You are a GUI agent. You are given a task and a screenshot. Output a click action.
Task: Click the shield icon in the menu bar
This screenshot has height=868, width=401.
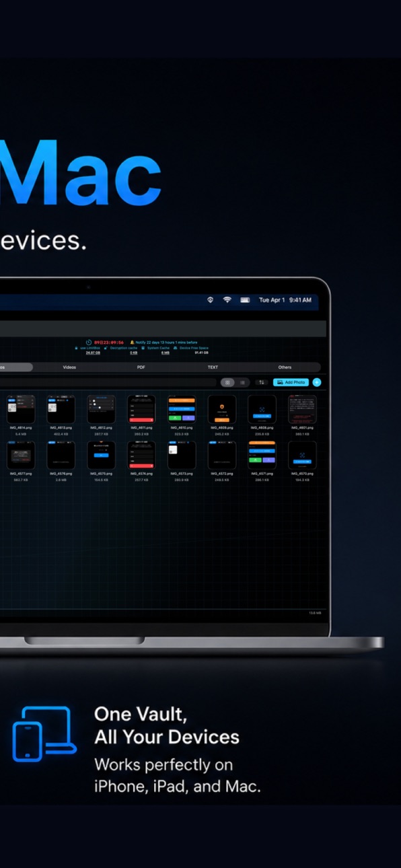(x=210, y=300)
